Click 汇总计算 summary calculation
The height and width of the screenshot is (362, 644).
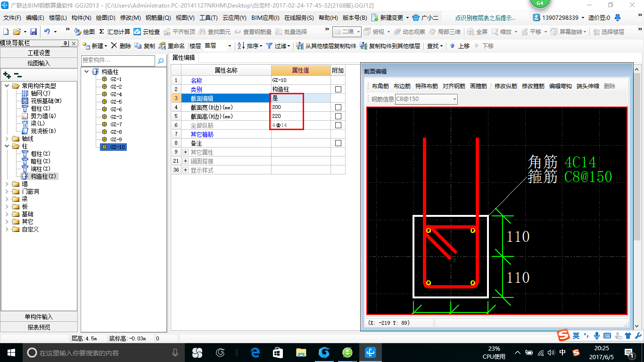pos(115,32)
